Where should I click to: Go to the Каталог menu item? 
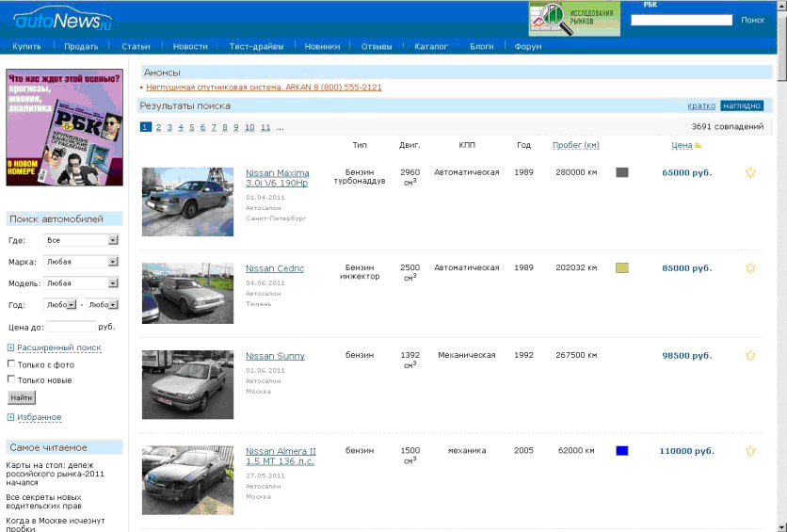[431, 46]
